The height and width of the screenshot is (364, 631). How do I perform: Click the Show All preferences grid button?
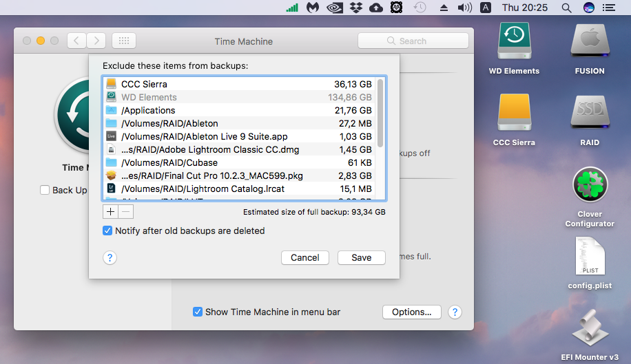[124, 41]
